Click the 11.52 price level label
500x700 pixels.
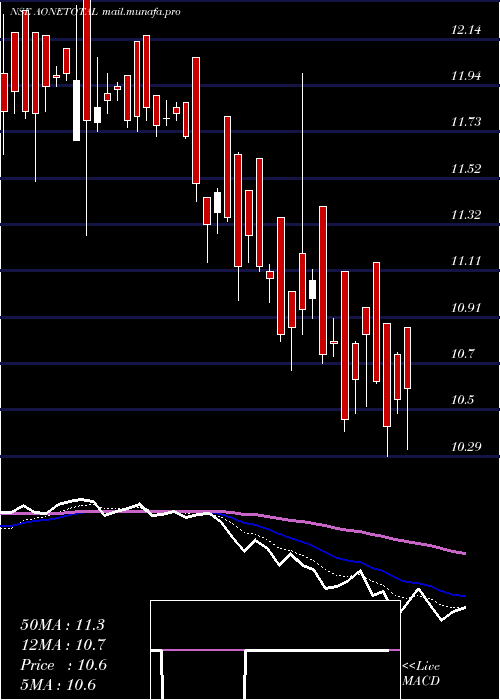pyautogui.click(x=466, y=169)
